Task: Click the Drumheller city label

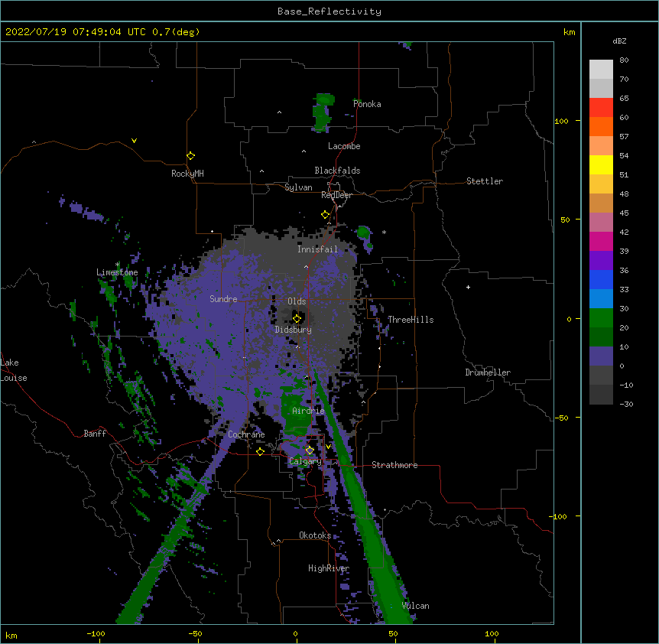Action: click(x=488, y=372)
